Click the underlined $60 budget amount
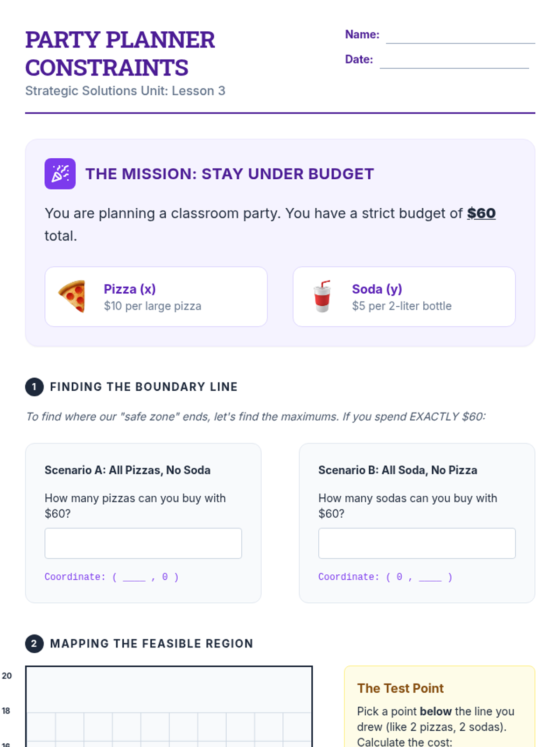 pyautogui.click(x=481, y=213)
